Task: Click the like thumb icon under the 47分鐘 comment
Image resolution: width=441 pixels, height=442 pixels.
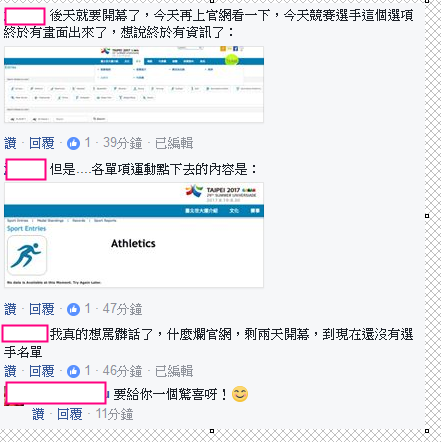Action: click(x=73, y=309)
